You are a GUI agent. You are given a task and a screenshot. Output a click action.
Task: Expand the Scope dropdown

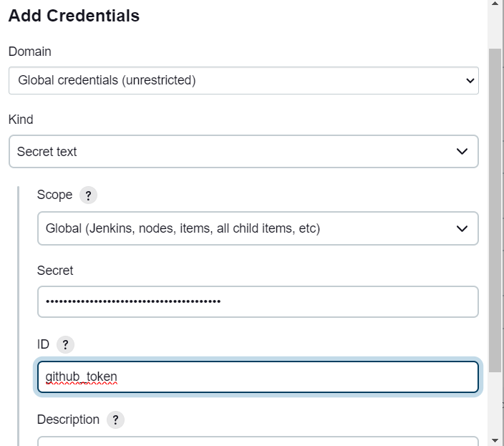coord(258,229)
